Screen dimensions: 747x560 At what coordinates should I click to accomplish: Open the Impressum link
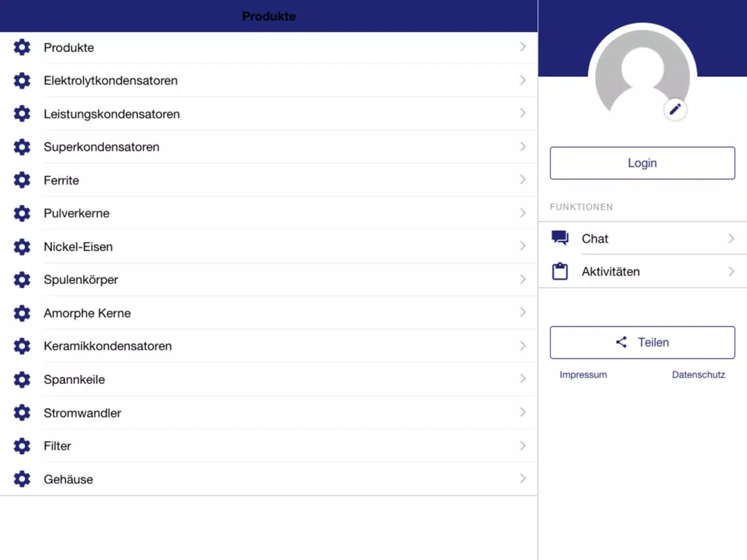click(583, 375)
